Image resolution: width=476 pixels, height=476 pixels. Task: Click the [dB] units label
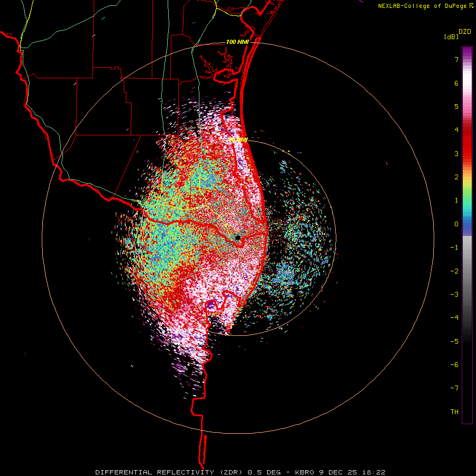[451, 36]
